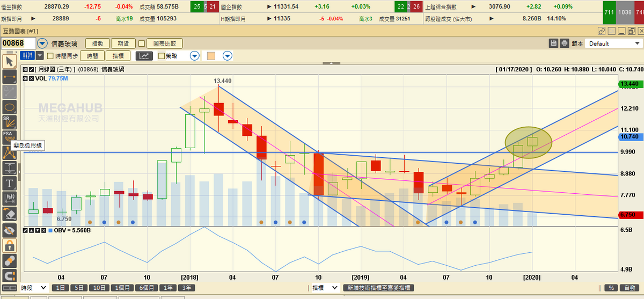Click the 指數 button
644x299 pixels.
coord(97,43)
